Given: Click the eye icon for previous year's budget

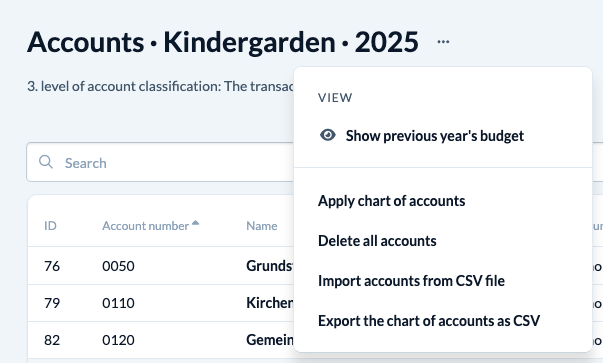Looking at the screenshot, I should click(x=328, y=135).
